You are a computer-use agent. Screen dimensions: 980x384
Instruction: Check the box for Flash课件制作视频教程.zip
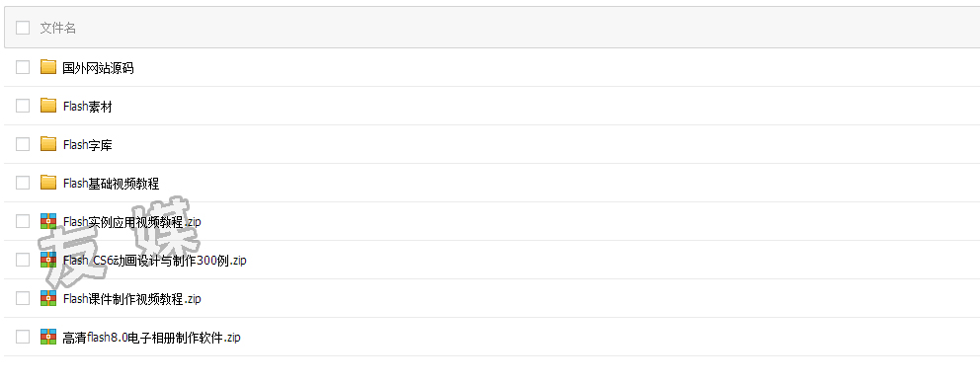click(x=23, y=298)
